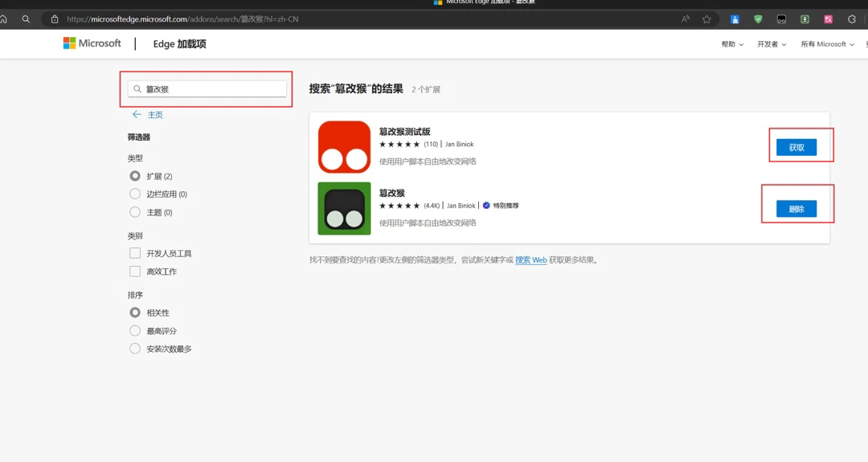
Task: Click the Microsoft logo in header
Action: pos(92,43)
